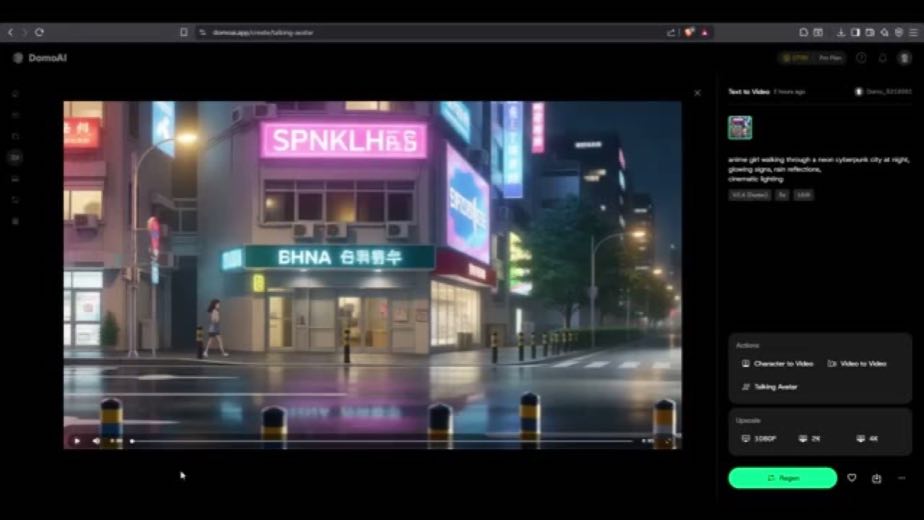The width and height of the screenshot is (924, 520).
Task: Click the bookmark icon left of URL
Action: coord(184,32)
